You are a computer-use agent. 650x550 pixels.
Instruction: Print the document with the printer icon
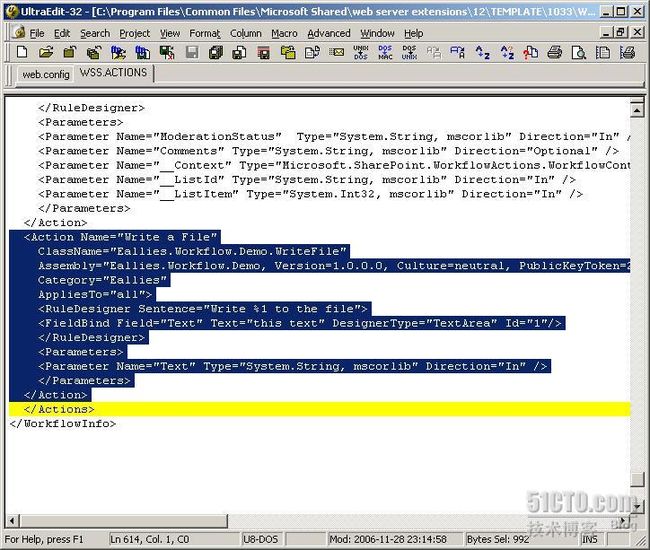pos(555,52)
